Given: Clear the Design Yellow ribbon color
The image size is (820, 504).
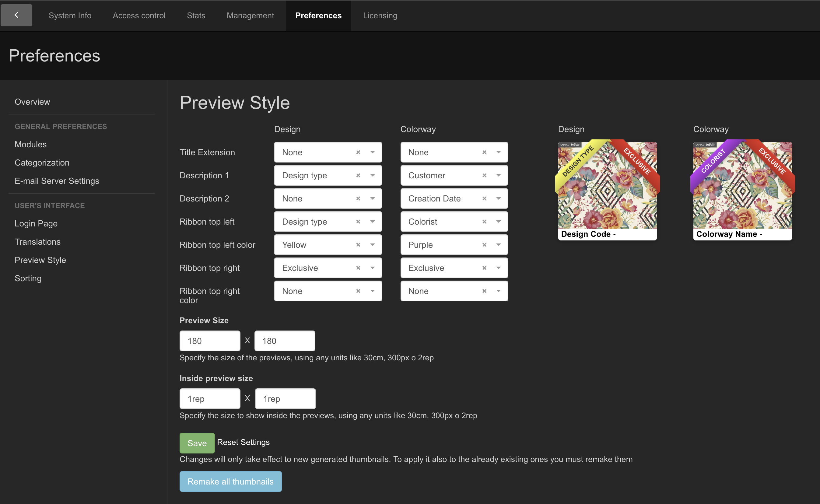Looking at the screenshot, I should click(x=358, y=245).
